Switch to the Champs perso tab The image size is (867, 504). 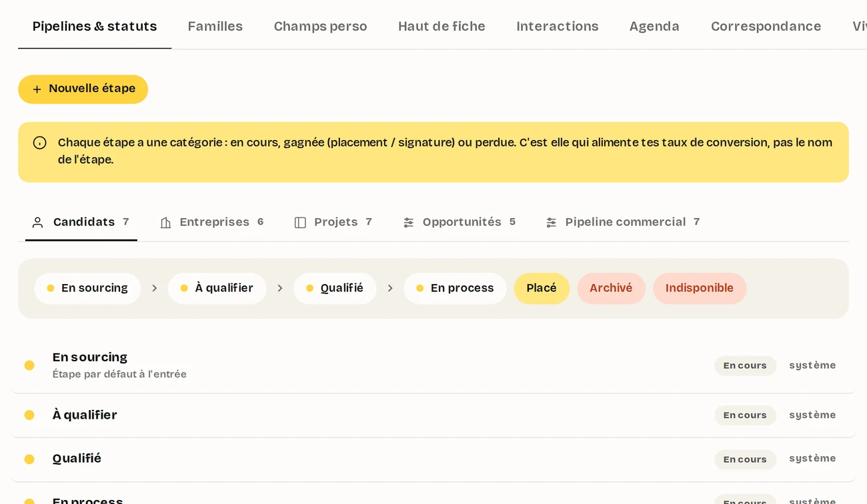[x=320, y=27]
